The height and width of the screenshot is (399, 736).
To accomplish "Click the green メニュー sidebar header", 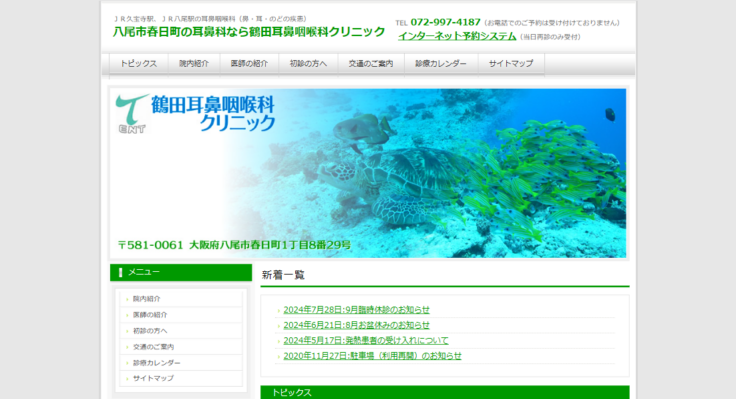I will coord(181,273).
